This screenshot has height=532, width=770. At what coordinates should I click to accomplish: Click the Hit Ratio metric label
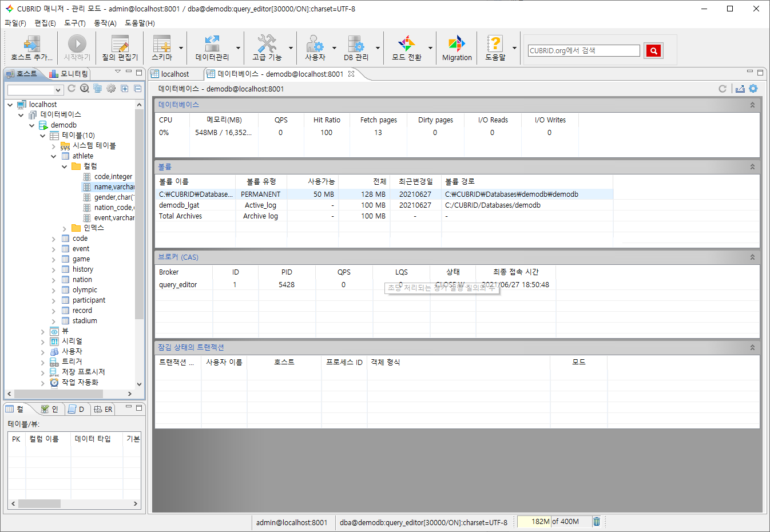[x=327, y=120]
